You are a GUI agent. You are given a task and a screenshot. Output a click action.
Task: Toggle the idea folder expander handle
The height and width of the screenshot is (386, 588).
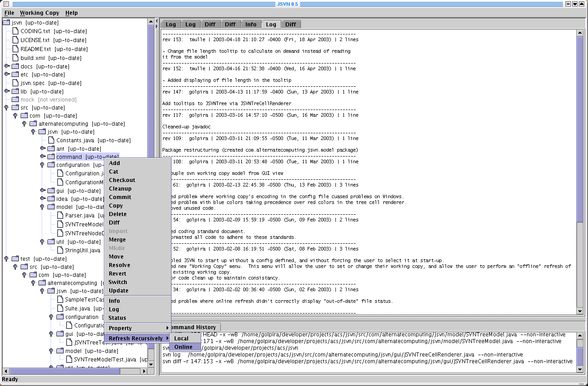(43, 199)
